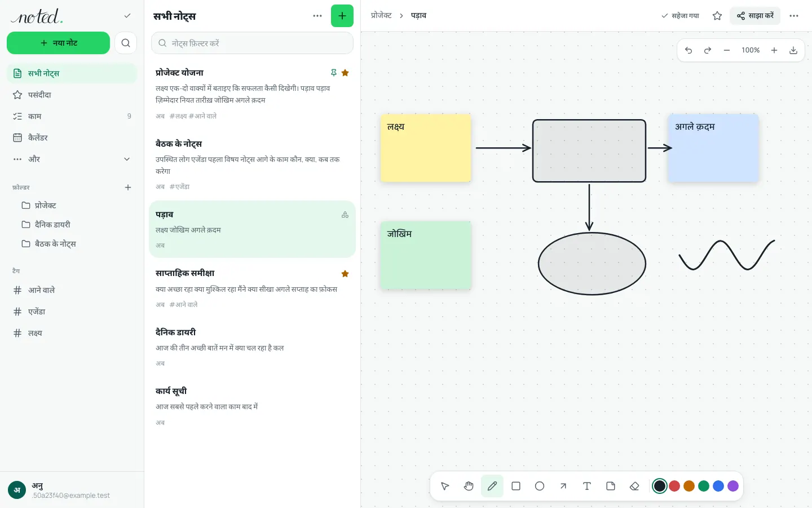Pick the red color swatch

pyautogui.click(x=674, y=486)
